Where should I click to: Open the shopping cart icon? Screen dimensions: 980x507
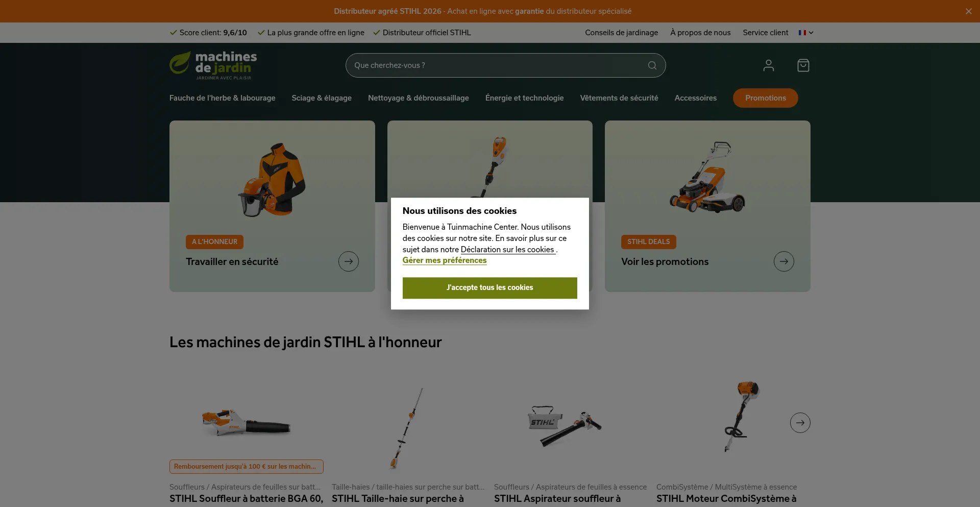pyautogui.click(x=803, y=65)
